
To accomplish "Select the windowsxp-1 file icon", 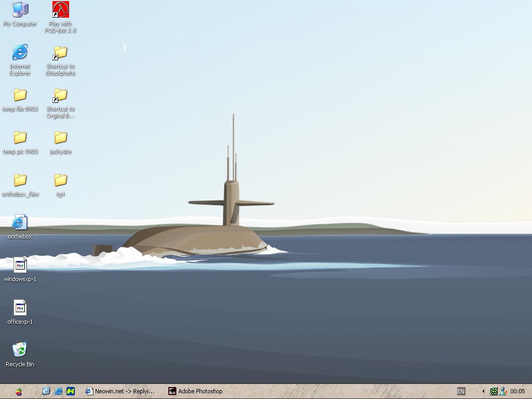I will coord(20,265).
